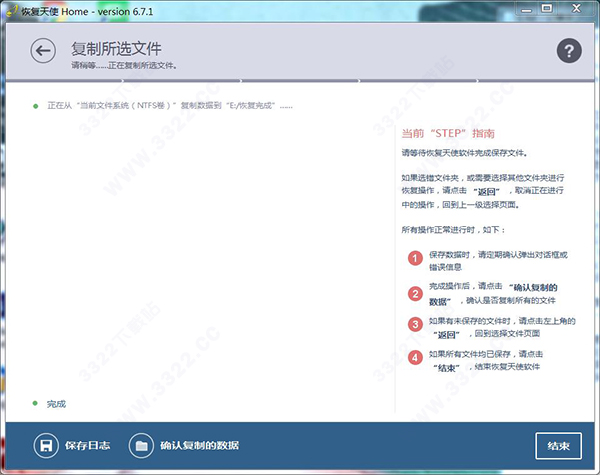Click the 完成 status line

tap(56, 404)
